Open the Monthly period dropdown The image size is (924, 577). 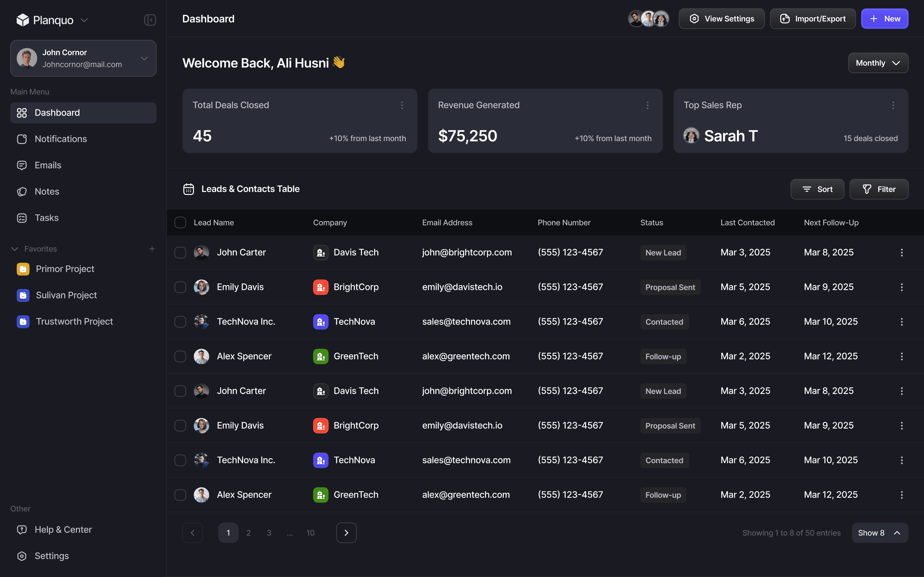[x=878, y=63]
